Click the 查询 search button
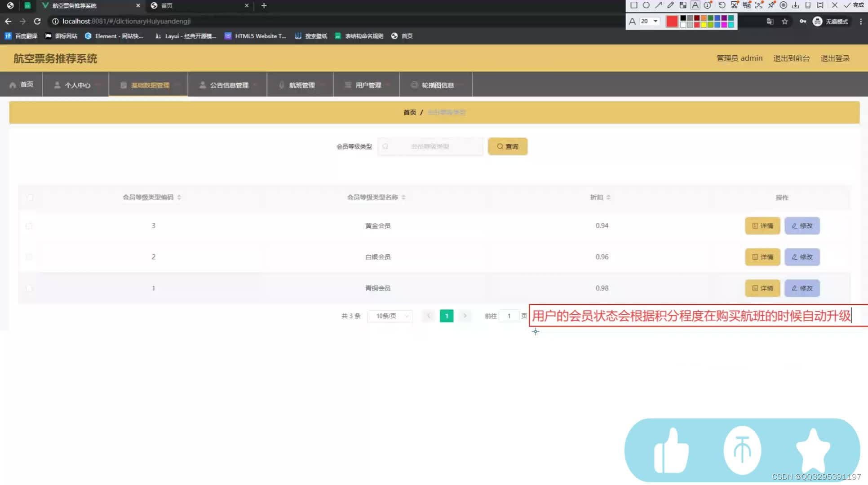This screenshot has height=485, width=868. pos(508,146)
